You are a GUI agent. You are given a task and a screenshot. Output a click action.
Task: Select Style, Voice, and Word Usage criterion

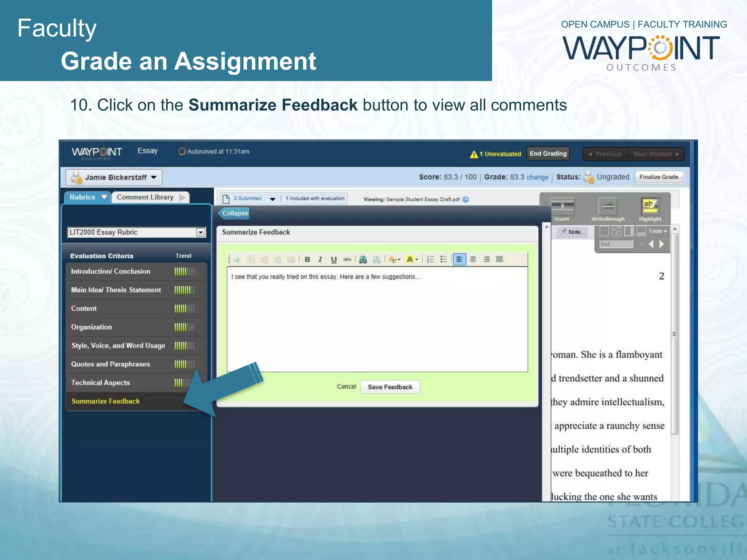click(x=136, y=346)
